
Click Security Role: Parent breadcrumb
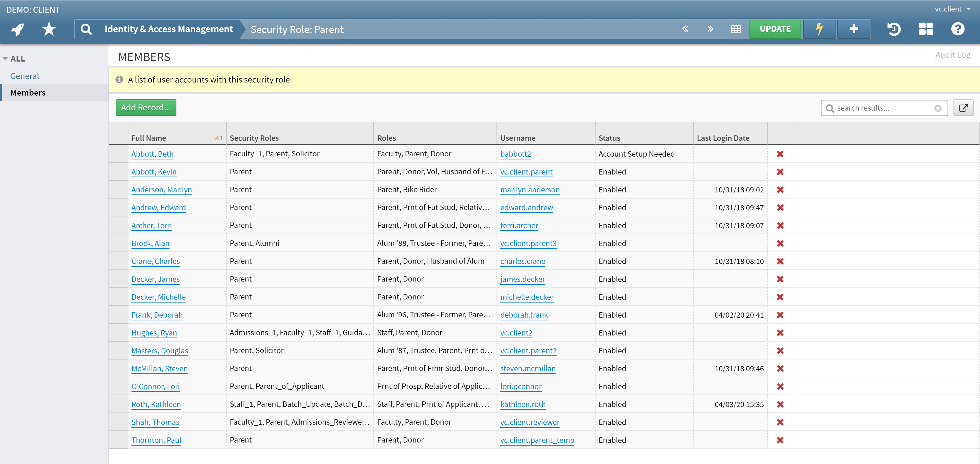click(x=297, y=29)
